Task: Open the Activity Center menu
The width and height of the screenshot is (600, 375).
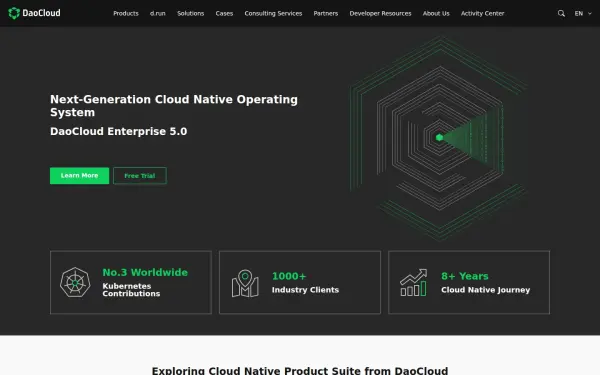Action: click(x=483, y=13)
